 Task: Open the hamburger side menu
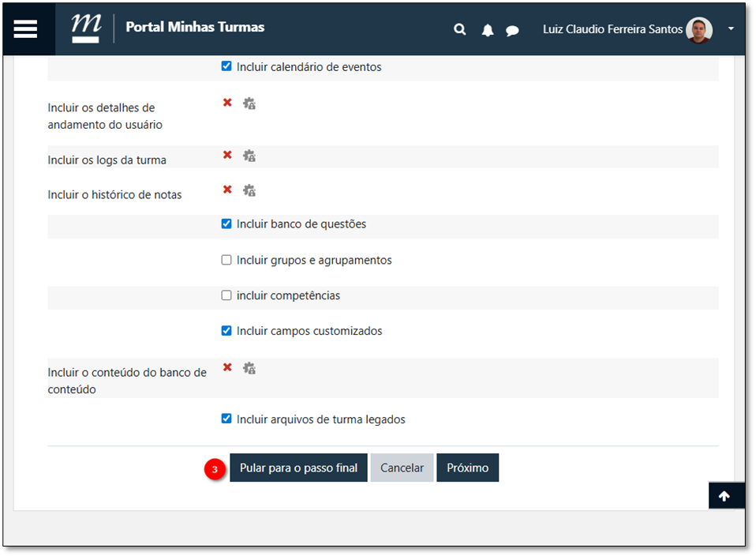25,28
